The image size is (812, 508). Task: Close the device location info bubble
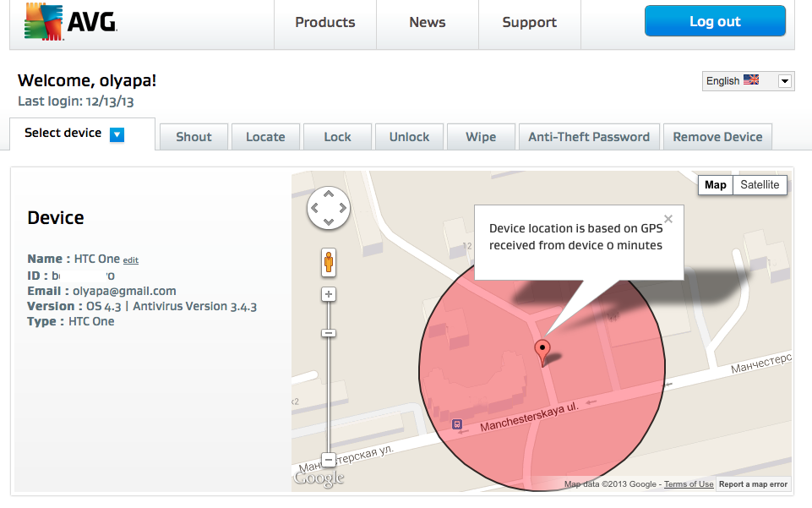coord(668,219)
